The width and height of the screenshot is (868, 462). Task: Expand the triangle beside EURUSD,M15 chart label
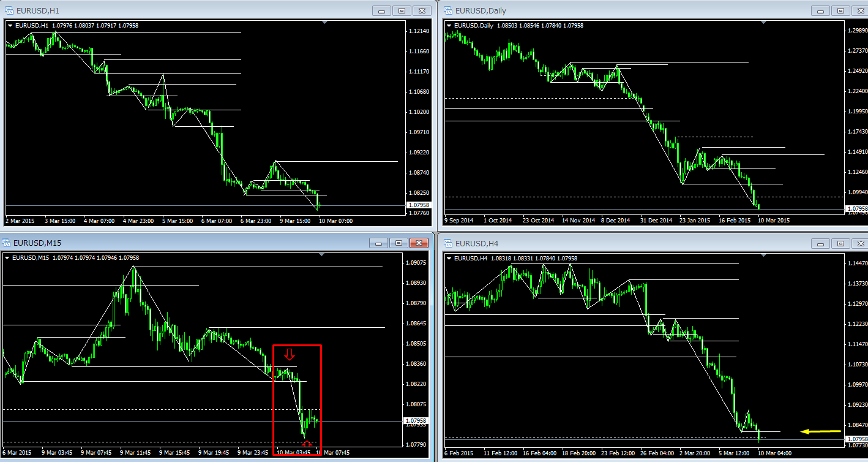tap(7, 258)
